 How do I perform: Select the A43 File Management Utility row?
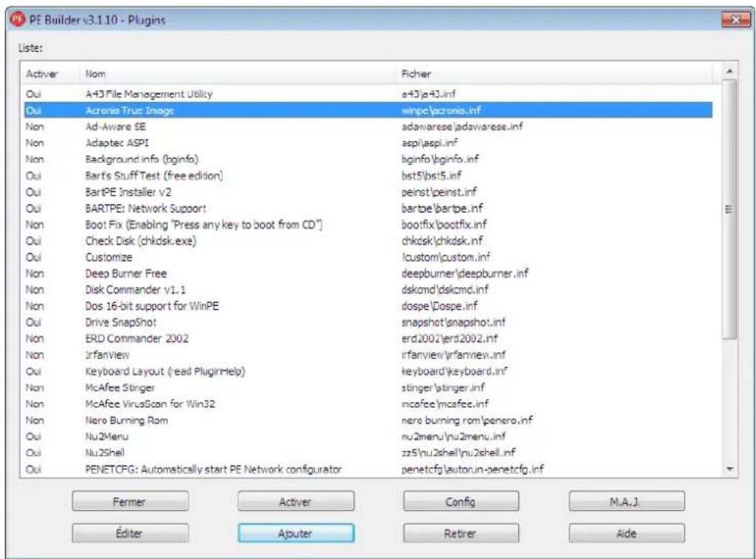coord(368,94)
